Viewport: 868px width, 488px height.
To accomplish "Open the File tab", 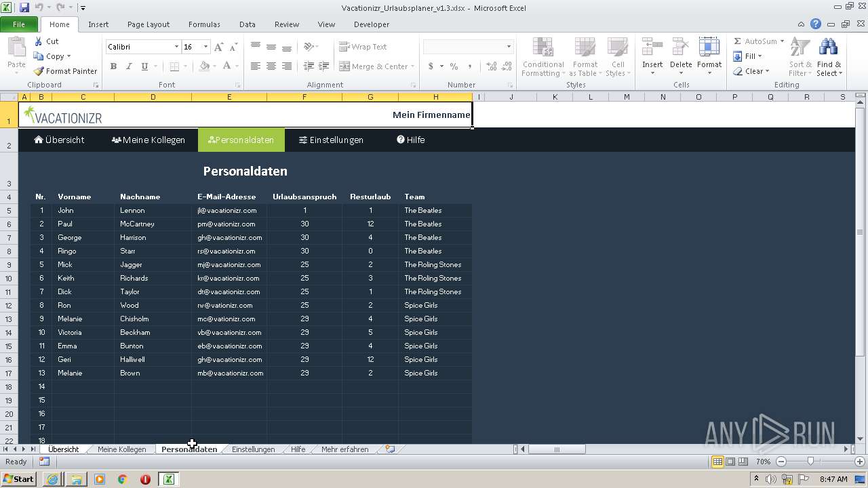I will coord(19,24).
